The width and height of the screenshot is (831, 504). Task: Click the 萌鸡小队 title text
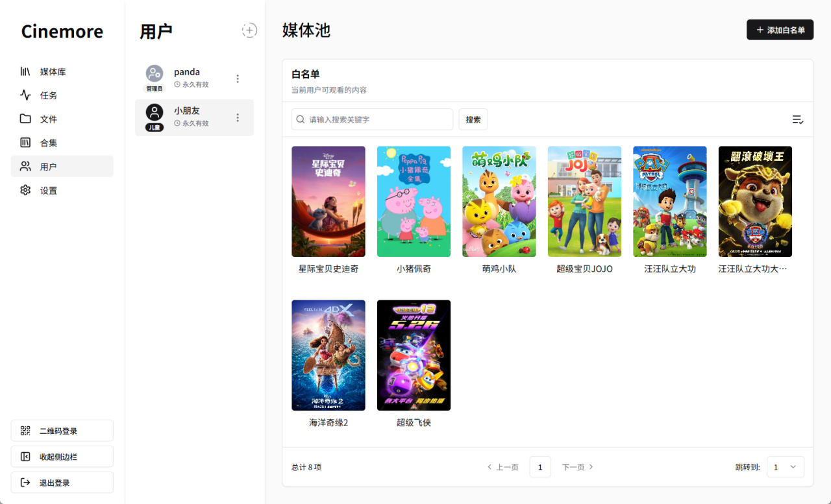[x=499, y=269]
